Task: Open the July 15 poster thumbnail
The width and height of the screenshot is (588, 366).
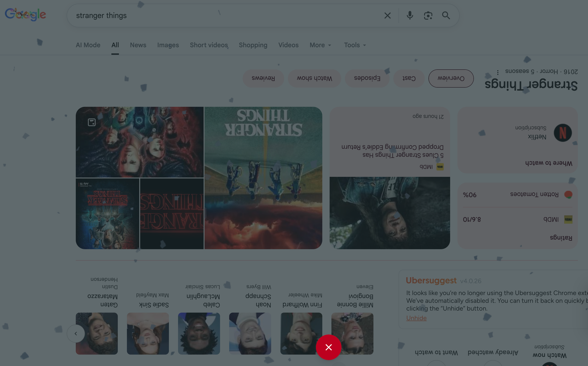Action: click(x=108, y=214)
